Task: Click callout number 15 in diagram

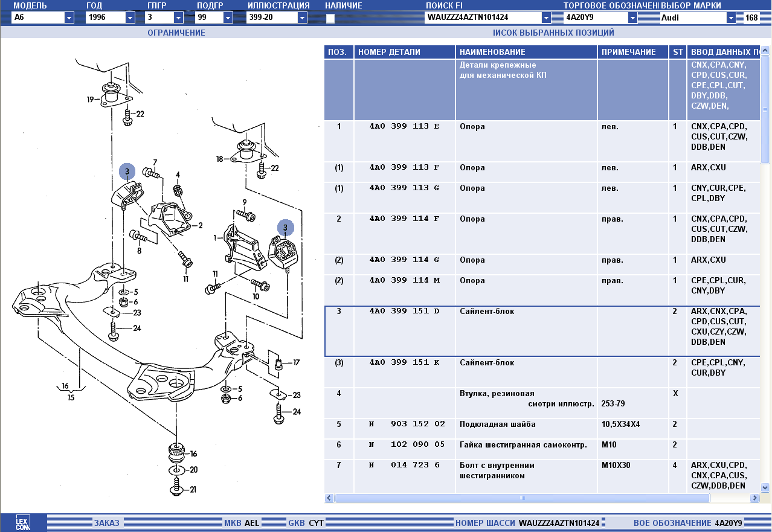Action: coord(71,397)
